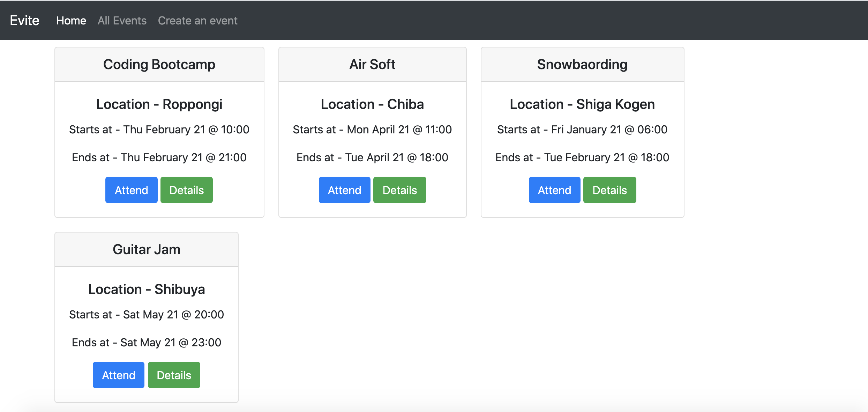Click the Location - Shibuya heading

[147, 289]
